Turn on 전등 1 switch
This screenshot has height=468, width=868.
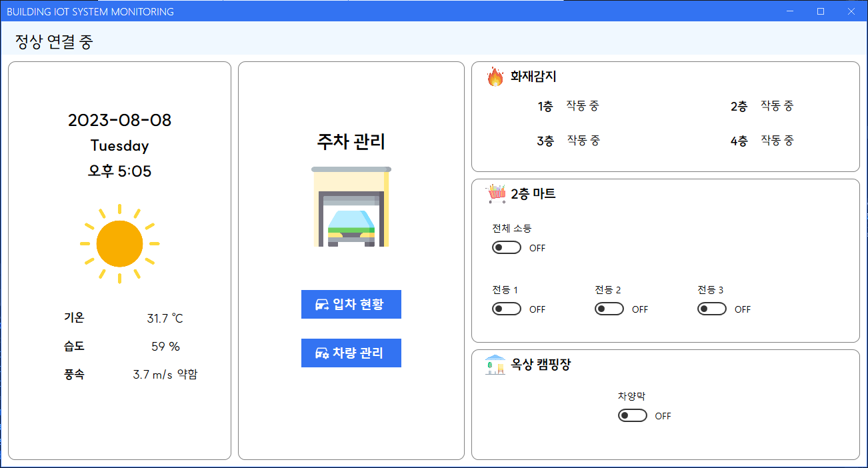click(x=507, y=309)
